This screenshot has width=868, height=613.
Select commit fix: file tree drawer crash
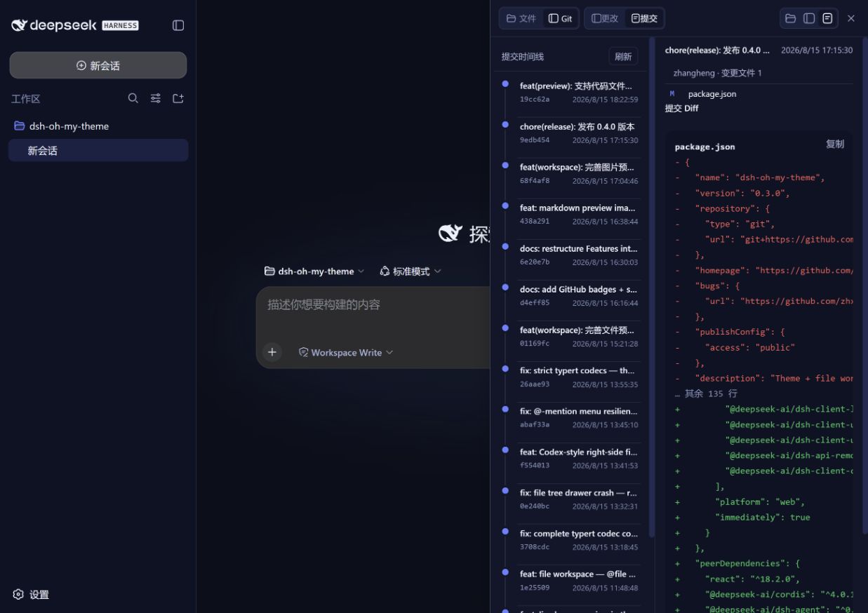579,499
